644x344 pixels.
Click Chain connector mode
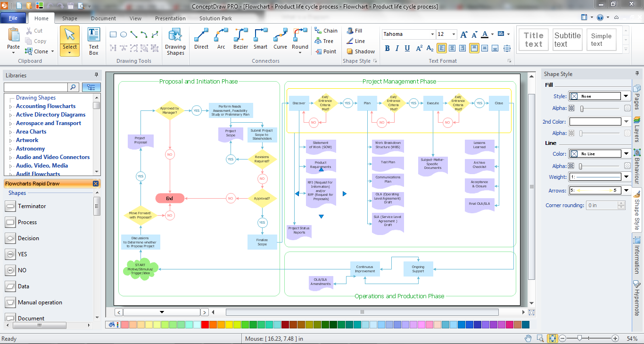point(326,31)
